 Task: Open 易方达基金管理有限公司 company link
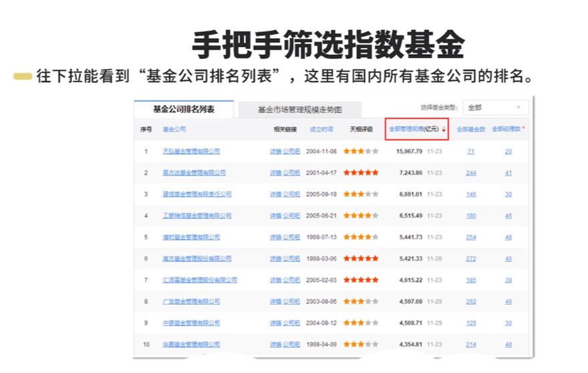[194, 172]
